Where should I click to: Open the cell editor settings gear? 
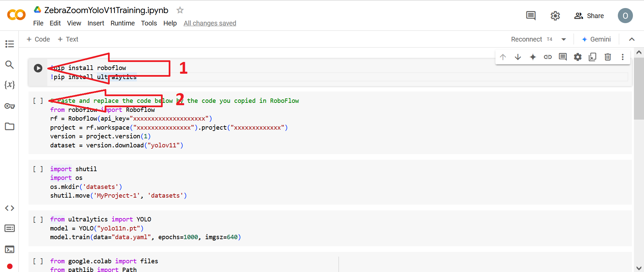[578, 57]
